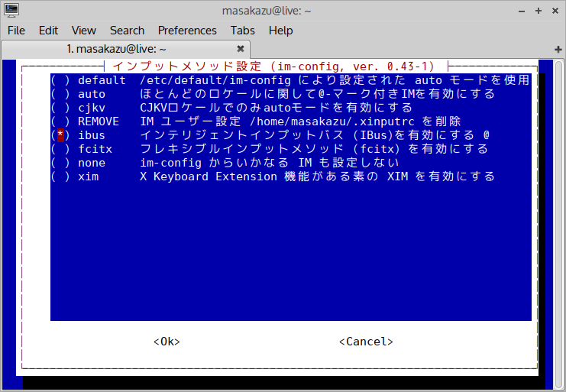Open the View menu

point(84,31)
